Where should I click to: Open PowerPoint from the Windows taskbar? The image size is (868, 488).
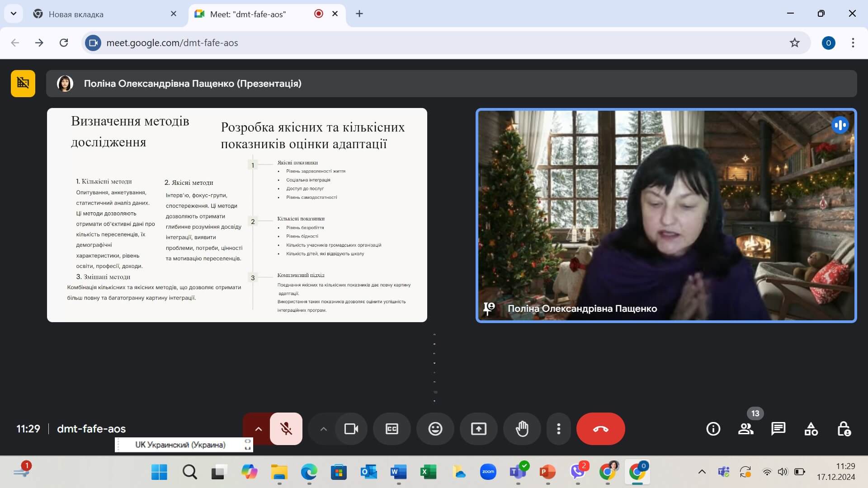tap(547, 472)
